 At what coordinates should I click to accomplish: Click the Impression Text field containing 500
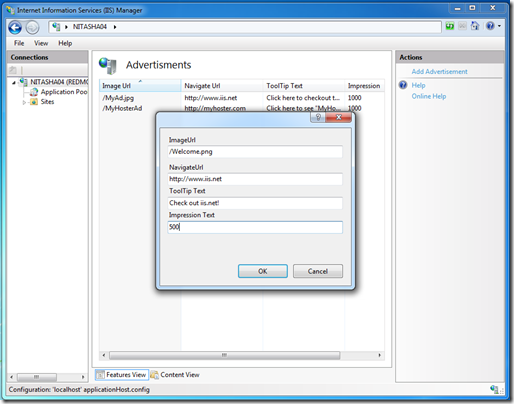tap(255, 227)
